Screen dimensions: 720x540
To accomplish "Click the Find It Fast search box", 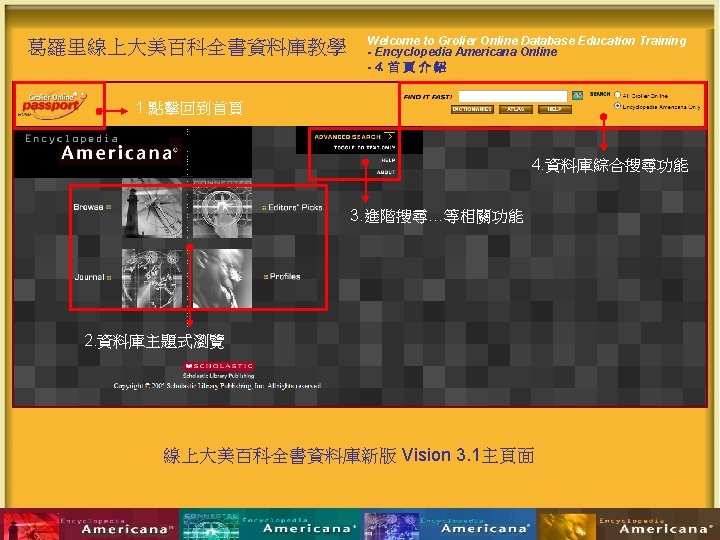I will pyautogui.click(x=513, y=96).
